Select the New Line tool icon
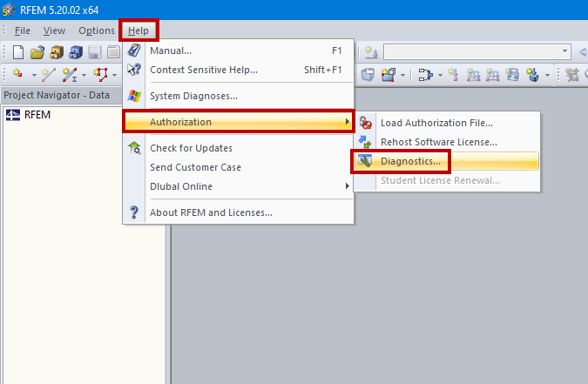The width and height of the screenshot is (588, 384). [49, 75]
